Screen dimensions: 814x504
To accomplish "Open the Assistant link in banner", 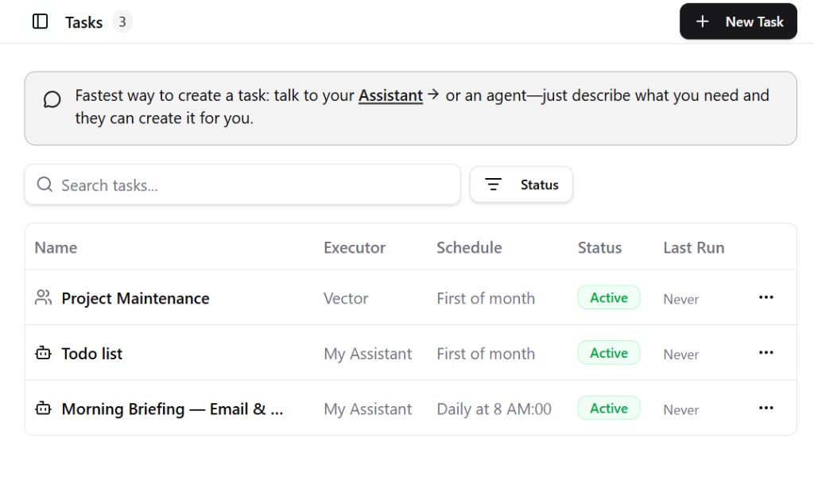I will click(x=390, y=95).
